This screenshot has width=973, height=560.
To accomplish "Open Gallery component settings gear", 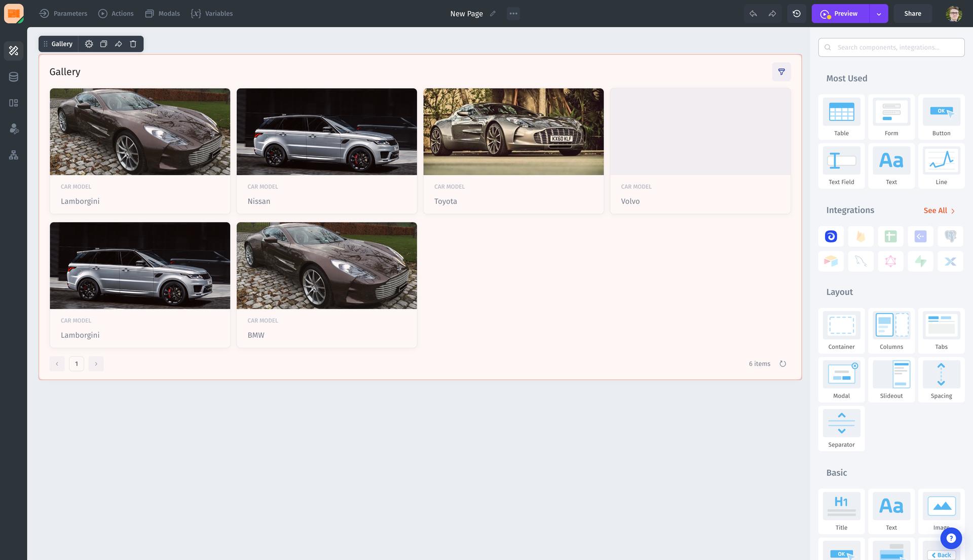I will 89,44.
